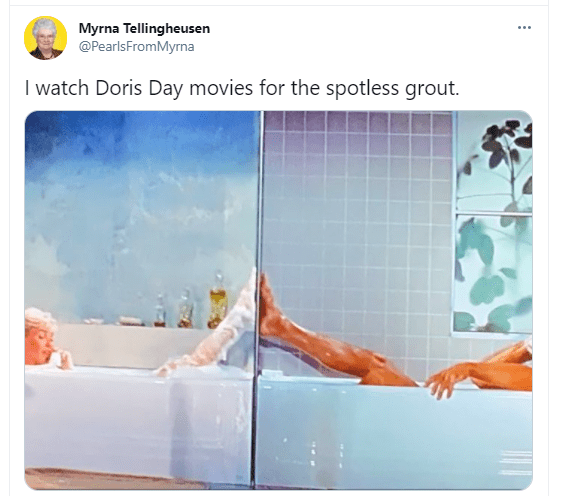Open the Myrna Tellingheusen display name link
The width and height of the screenshot is (561, 496).
tap(144, 28)
